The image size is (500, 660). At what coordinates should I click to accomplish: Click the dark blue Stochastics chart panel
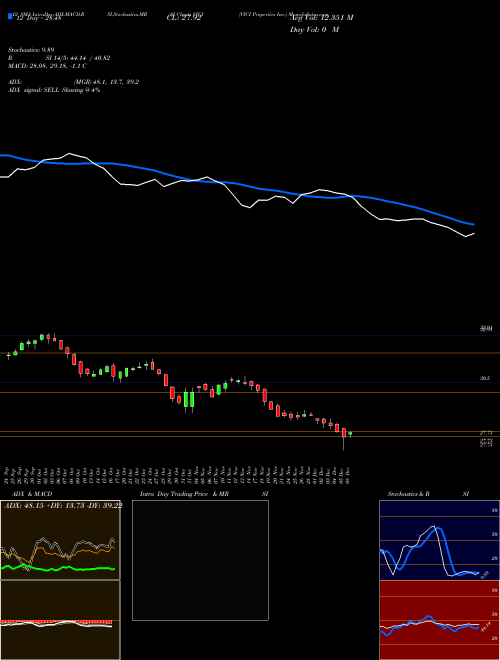[x=439, y=540]
